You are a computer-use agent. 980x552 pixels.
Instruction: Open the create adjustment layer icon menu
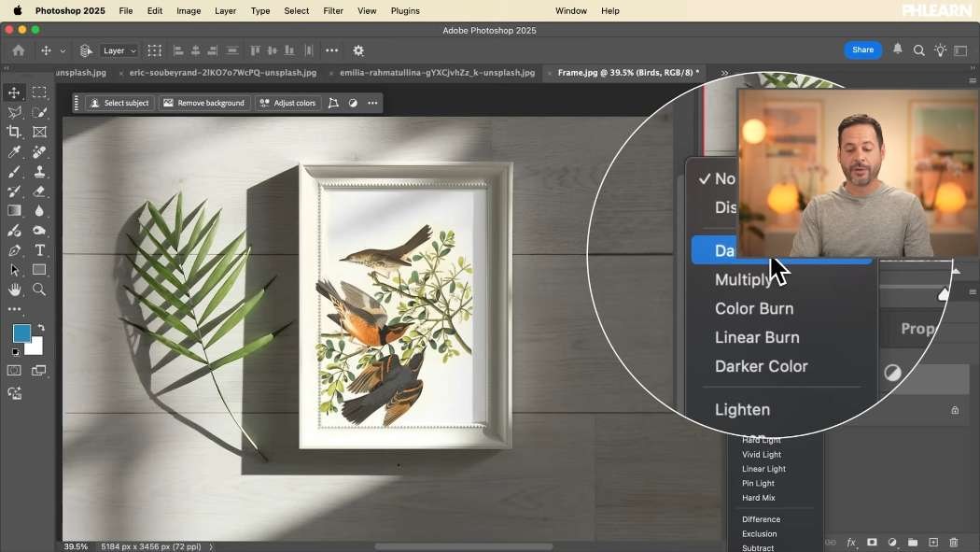click(x=892, y=542)
